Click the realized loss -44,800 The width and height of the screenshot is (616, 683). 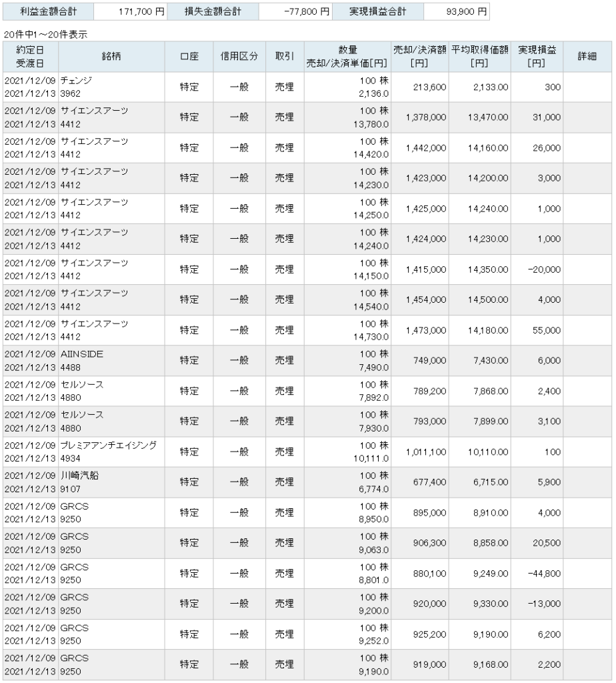[x=544, y=574]
